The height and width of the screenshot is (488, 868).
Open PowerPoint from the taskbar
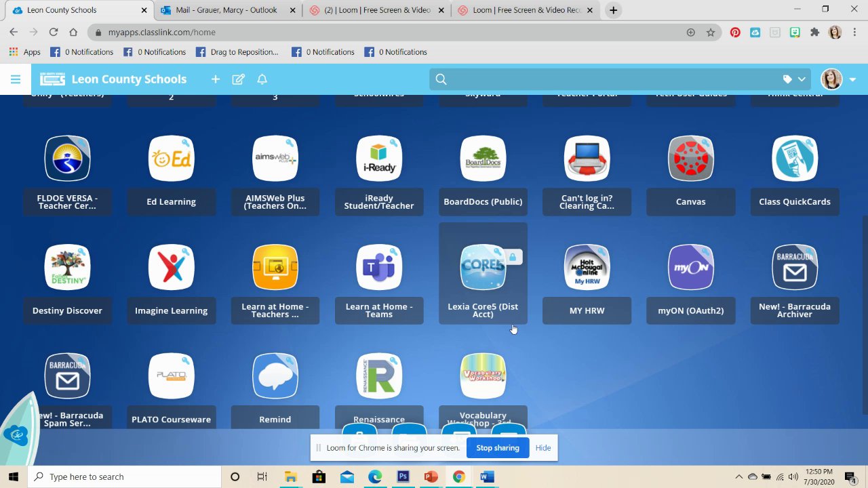(431, 476)
